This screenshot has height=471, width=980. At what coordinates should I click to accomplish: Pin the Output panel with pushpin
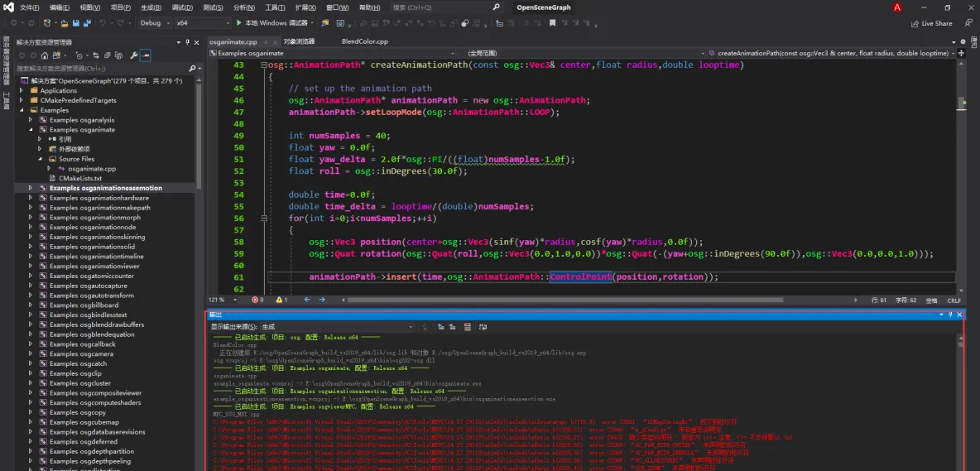tap(950, 315)
